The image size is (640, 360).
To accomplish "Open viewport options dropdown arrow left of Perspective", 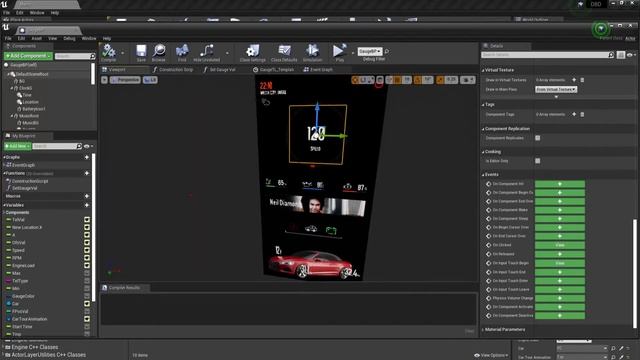I will click(x=104, y=80).
